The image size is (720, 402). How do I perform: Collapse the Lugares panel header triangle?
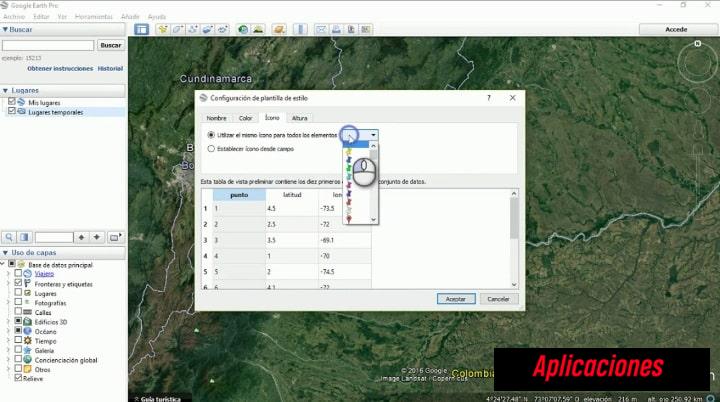tap(5, 91)
